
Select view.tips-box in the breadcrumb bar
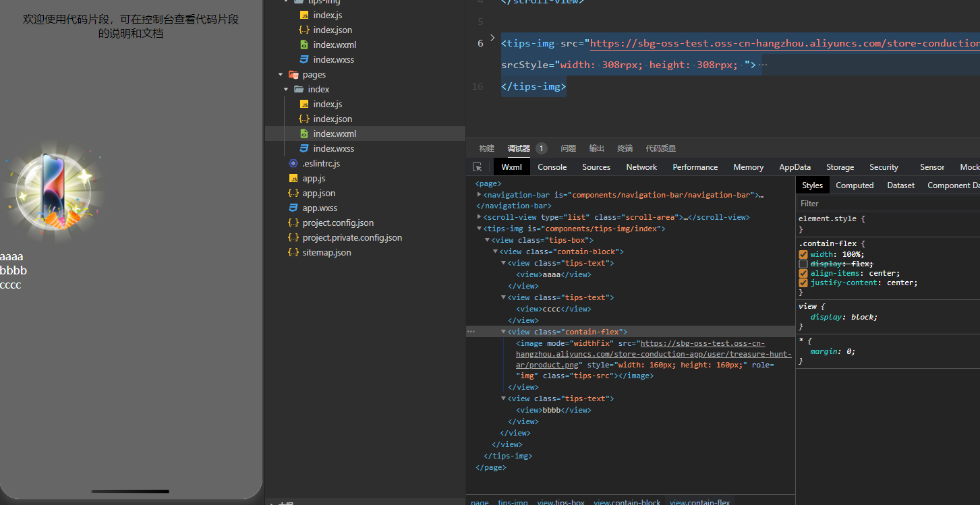(x=561, y=502)
